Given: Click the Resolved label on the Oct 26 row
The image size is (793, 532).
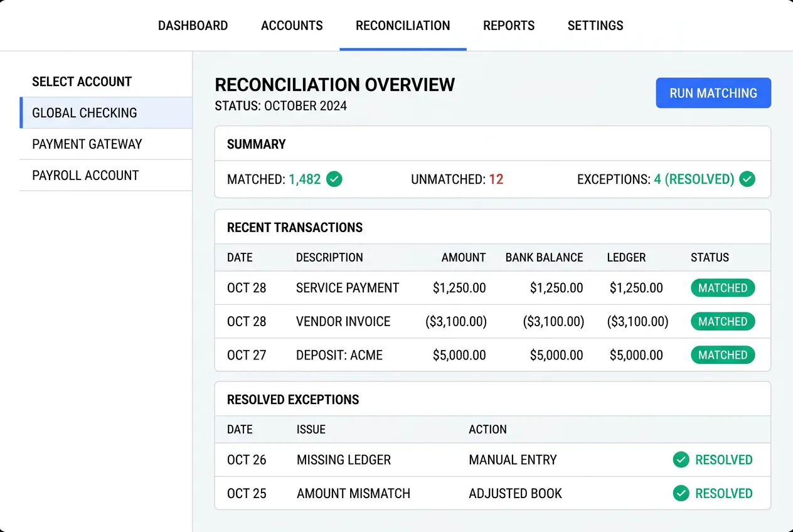Looking at the screenshot, I should coord(723,460).
